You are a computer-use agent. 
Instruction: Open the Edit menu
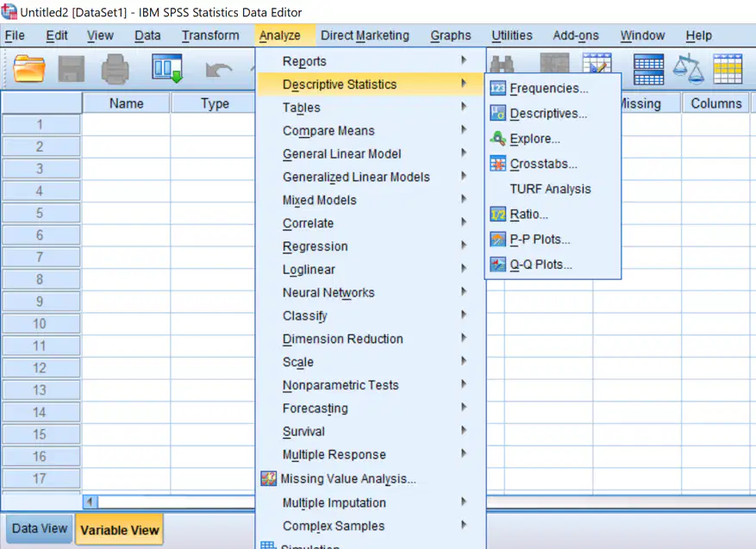(57, 35)
